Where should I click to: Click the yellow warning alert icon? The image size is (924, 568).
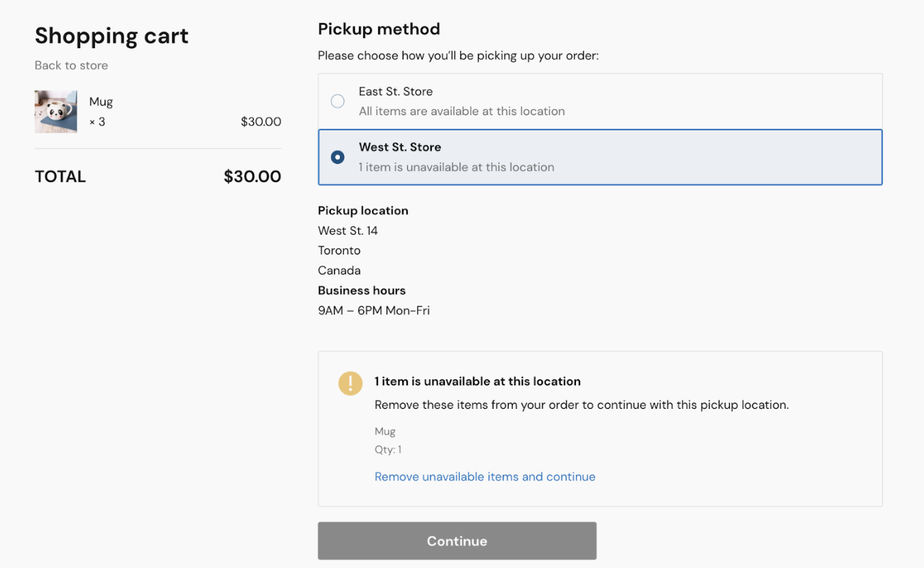(x=350, y=383)
